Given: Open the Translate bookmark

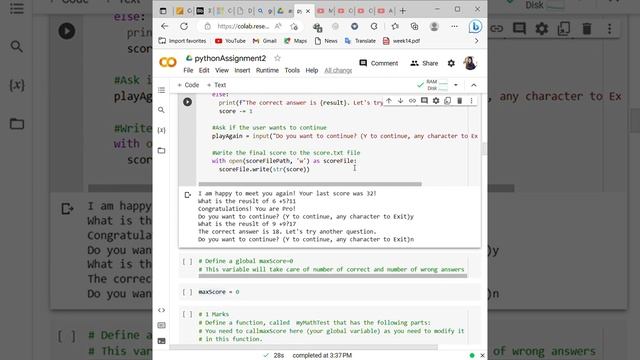Looking at the screenshot, I should tap(360, 41).
